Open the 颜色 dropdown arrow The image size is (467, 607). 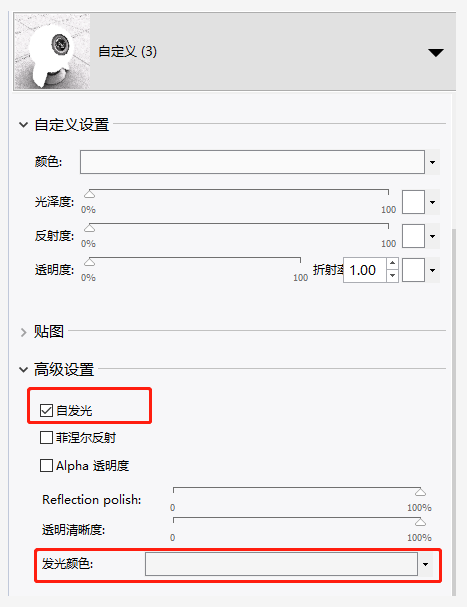pos(433,162)
